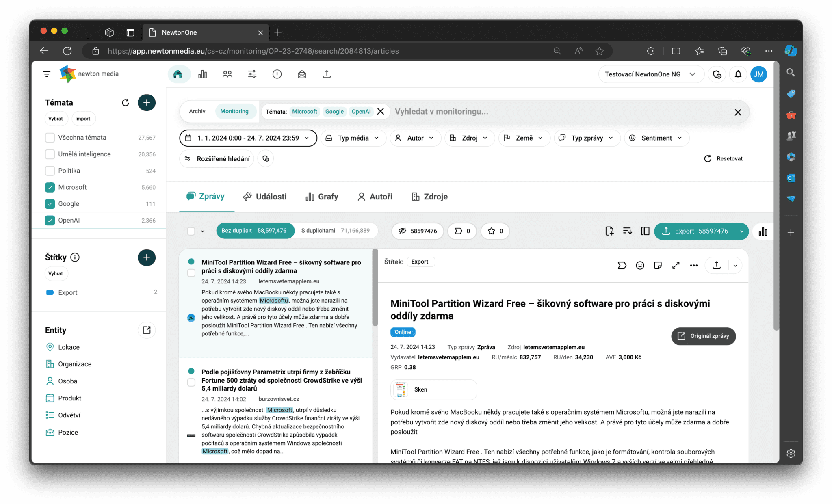The height and width of the screenshot is (504, 832).
Task: Expand article to fullscreen with arrows icon
Action: [x=676, y=266]
